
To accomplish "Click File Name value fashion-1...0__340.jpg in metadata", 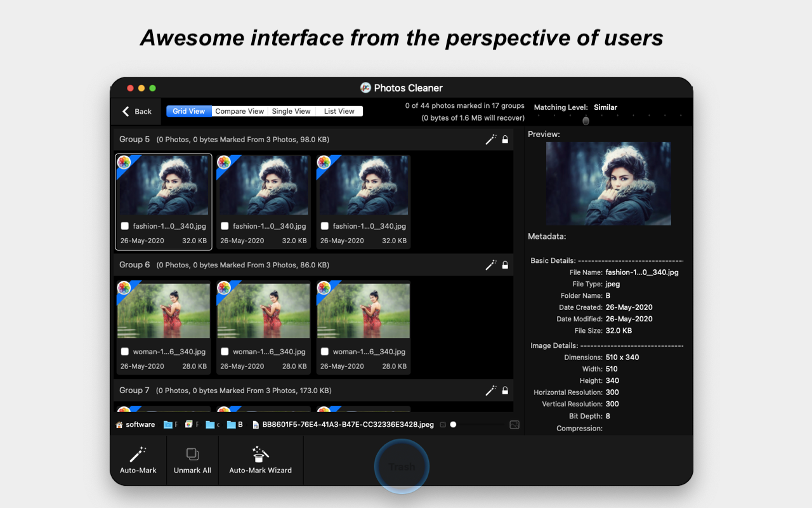I will 642,272.
